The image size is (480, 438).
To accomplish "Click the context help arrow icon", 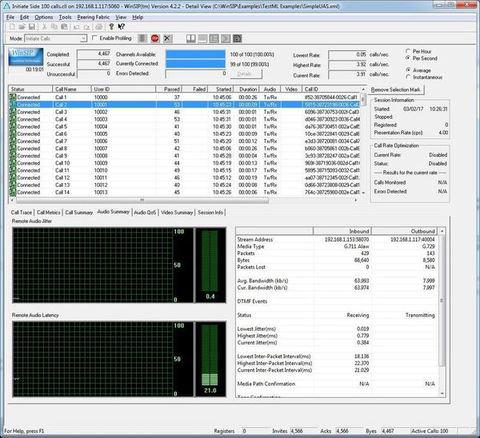I will pyautogui.click(x=121, y=27).
